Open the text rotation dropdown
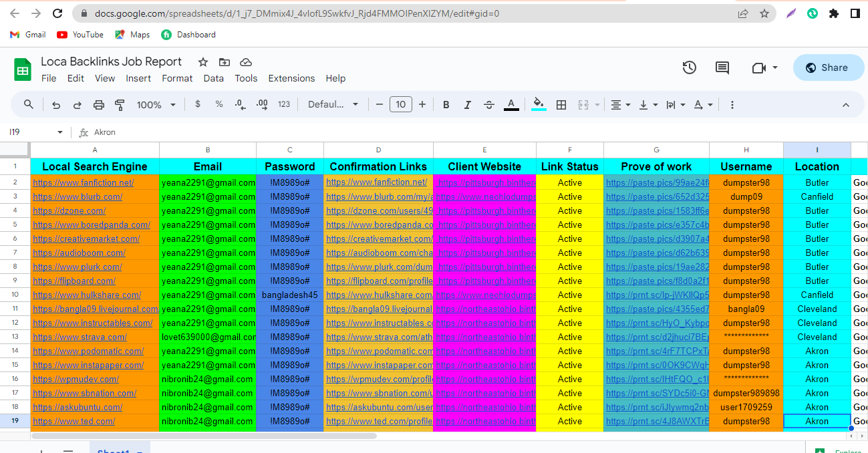The height and width of the screenshot is (453, 868). point(703,105)
